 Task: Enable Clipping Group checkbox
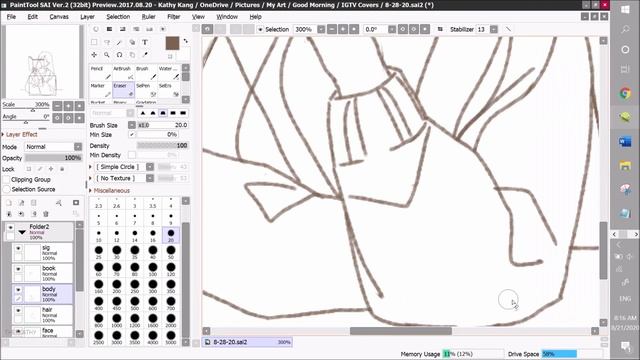pos(6,180)
